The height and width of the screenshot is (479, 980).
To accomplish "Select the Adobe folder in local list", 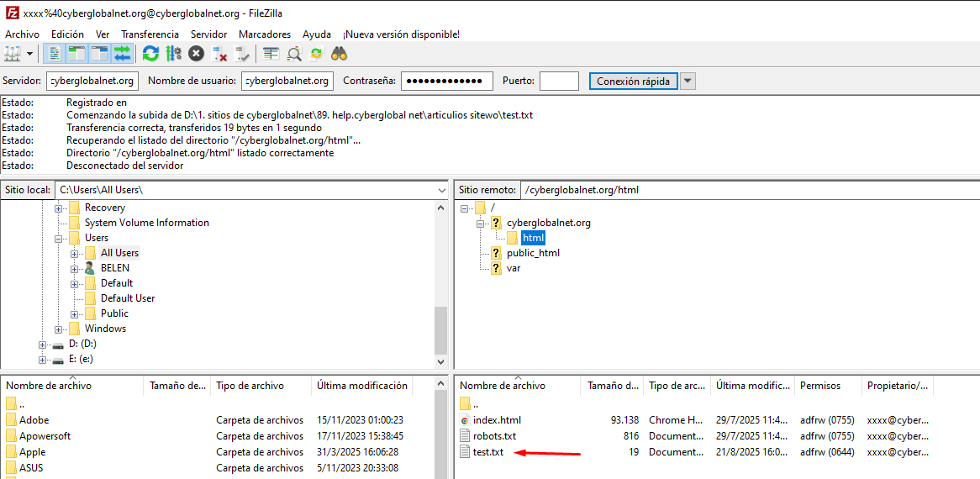I will [x=34, y=420].
